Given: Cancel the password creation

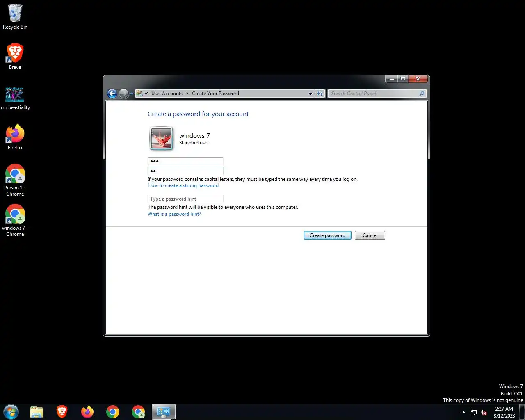Looking at the screenshot, I should (370, 235).
